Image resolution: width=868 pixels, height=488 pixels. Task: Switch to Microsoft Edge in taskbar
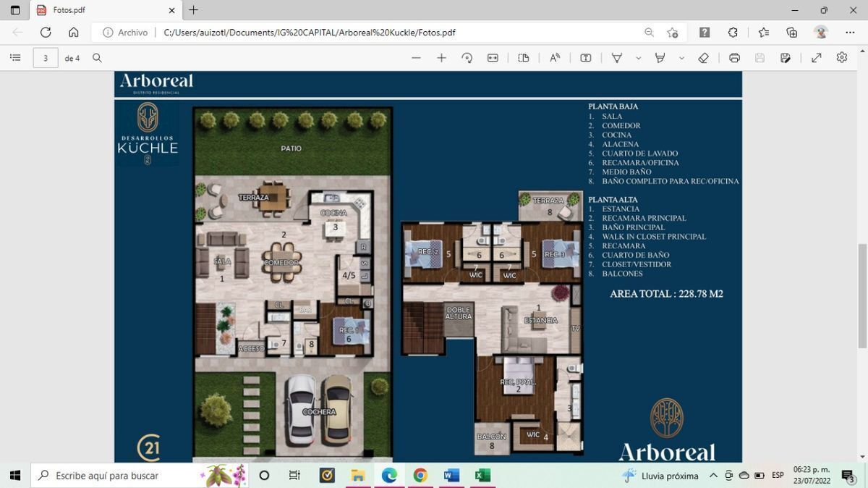point(389,475)
